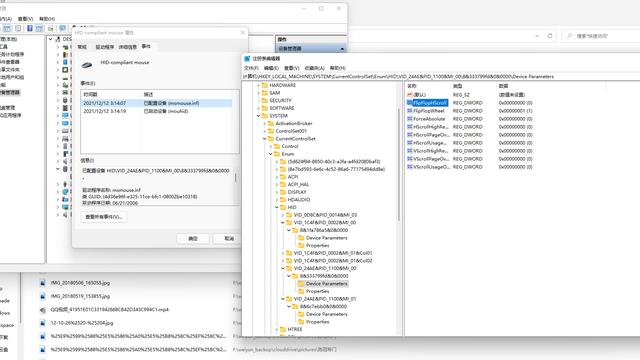Collapse the SYSTEM registry key
The height and width of the screenshot is (360, 640).
258,116
